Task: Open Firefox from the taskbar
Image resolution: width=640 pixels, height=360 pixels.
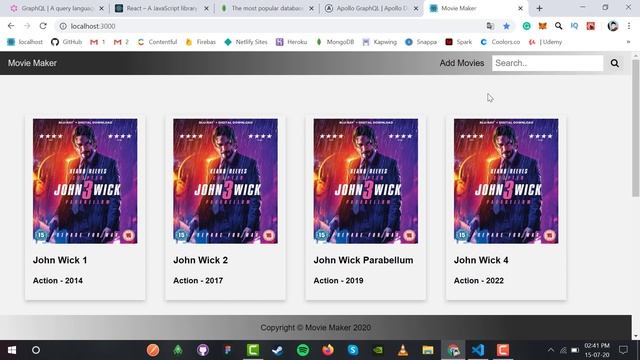Action: pyautogui.click(x=328, y=350)
